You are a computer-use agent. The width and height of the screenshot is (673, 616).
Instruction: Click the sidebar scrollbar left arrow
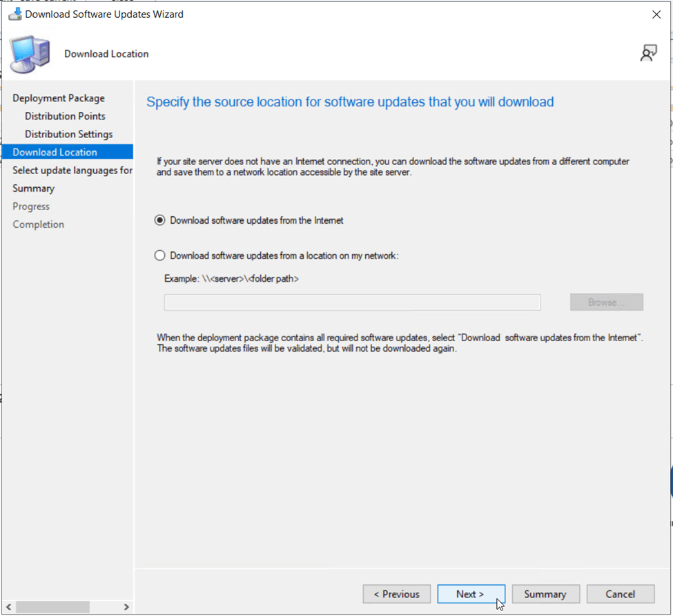coord(8,607)
